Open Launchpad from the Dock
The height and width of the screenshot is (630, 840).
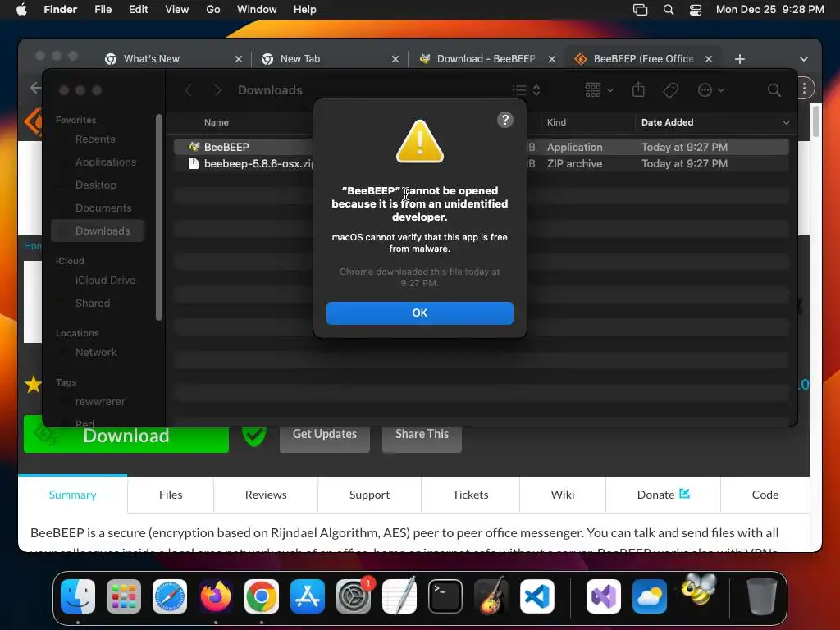pyautogui.click(x=124, y=596)
